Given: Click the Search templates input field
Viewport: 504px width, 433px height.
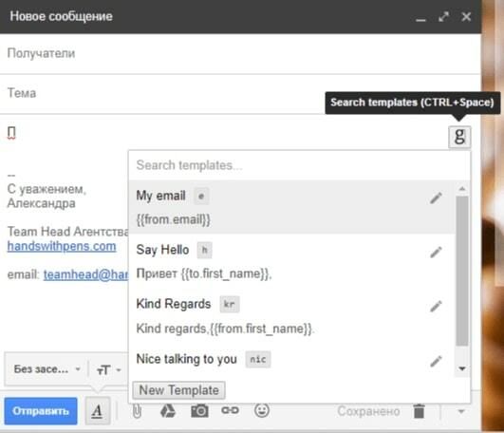Looking at the screenshot, I should 299,165.
